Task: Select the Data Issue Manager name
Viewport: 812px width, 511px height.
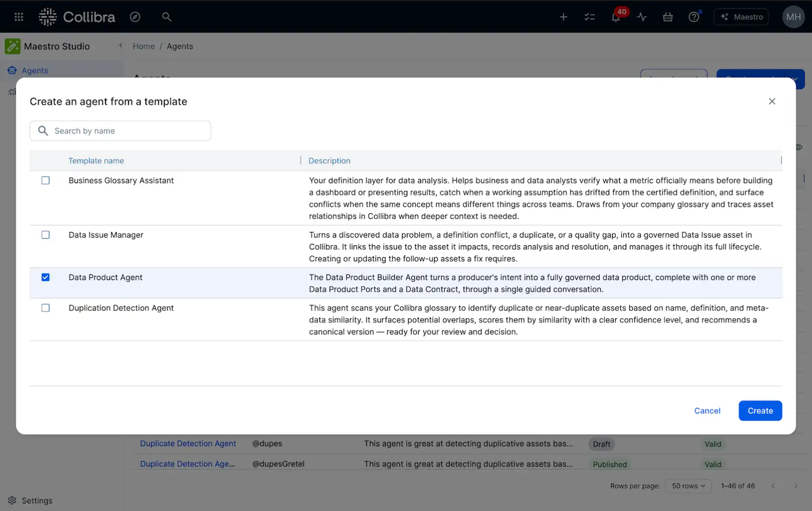Action: (106, 235)
